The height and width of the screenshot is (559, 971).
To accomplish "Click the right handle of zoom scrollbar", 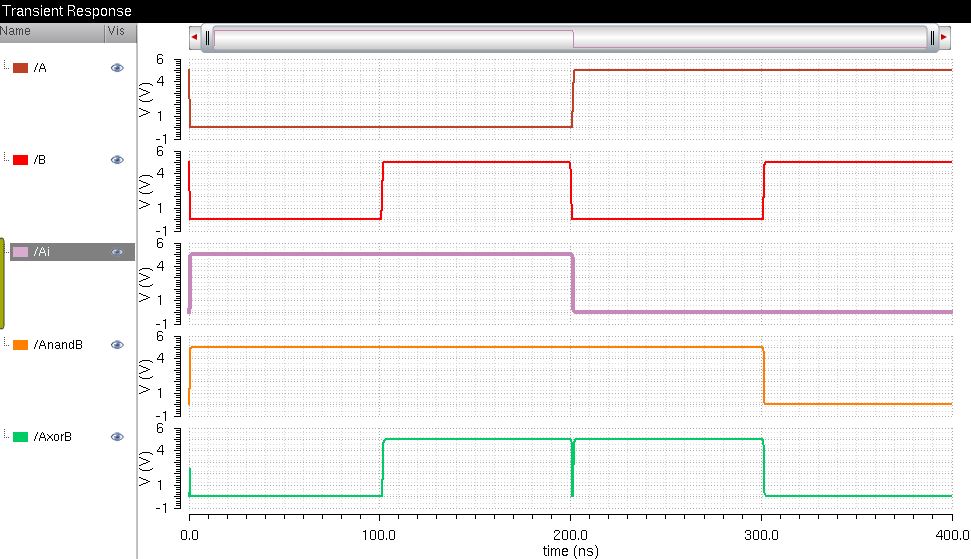I will [x=931, y=38].
